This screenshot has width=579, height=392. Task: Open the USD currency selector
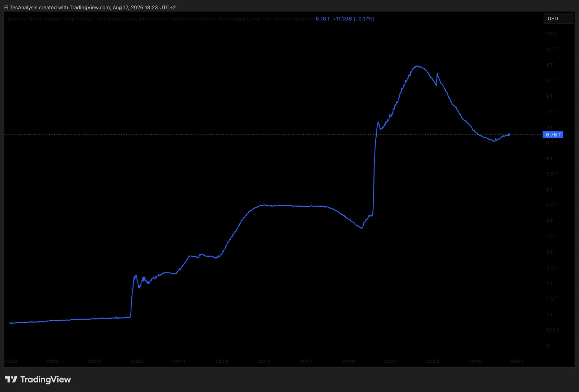558,18
